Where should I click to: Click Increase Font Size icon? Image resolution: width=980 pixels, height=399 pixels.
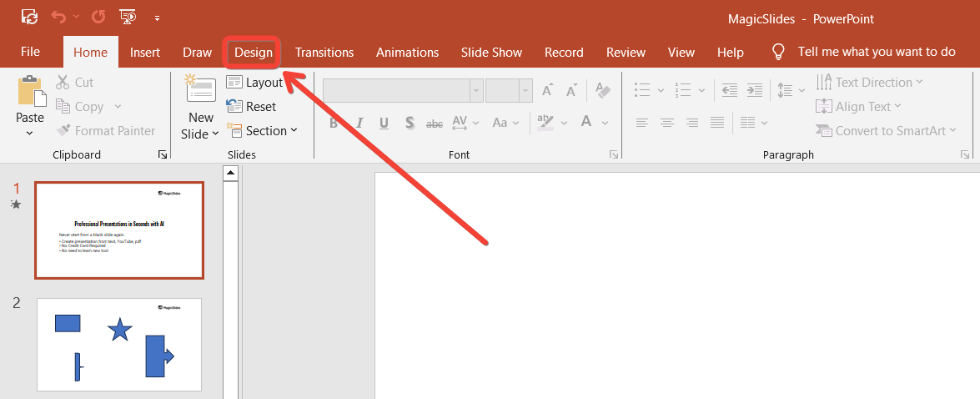point(547,90)
